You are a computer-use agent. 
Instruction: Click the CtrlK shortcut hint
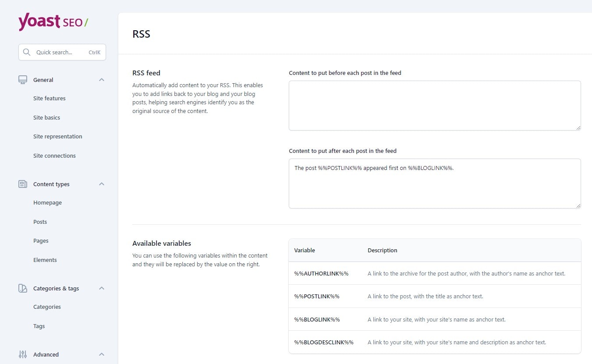pyautogui.click(x=94, y=52)
